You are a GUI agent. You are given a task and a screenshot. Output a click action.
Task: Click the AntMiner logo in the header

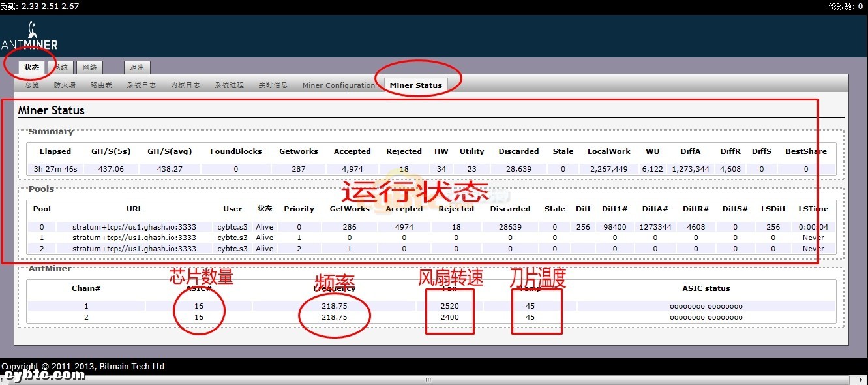pyautogui.click(x=30, y=37)
